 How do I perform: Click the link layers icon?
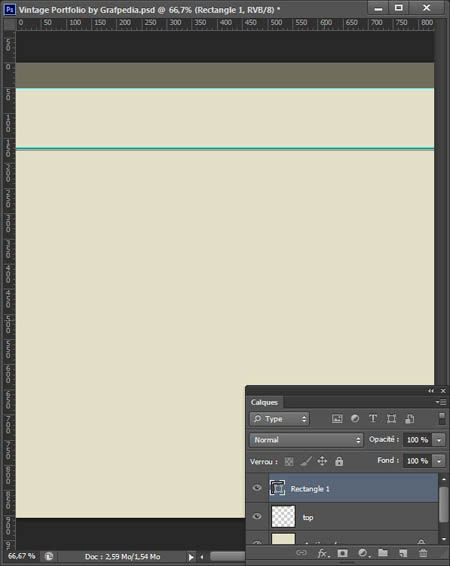tap(301, 553)
